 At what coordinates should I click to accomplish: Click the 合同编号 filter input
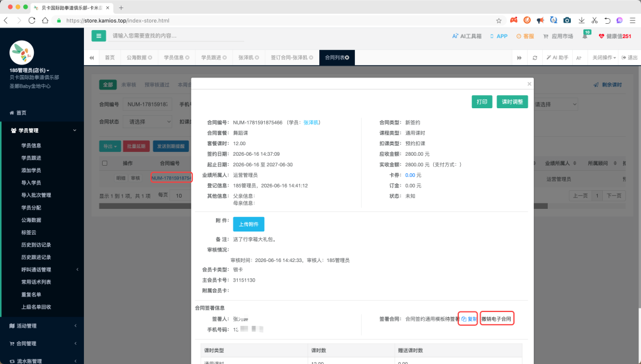tap(148, 104)
